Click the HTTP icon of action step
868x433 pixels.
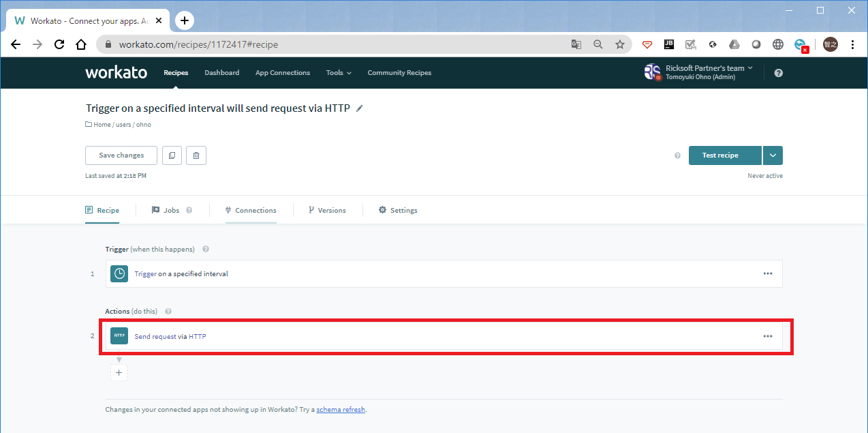click(119, 335)
